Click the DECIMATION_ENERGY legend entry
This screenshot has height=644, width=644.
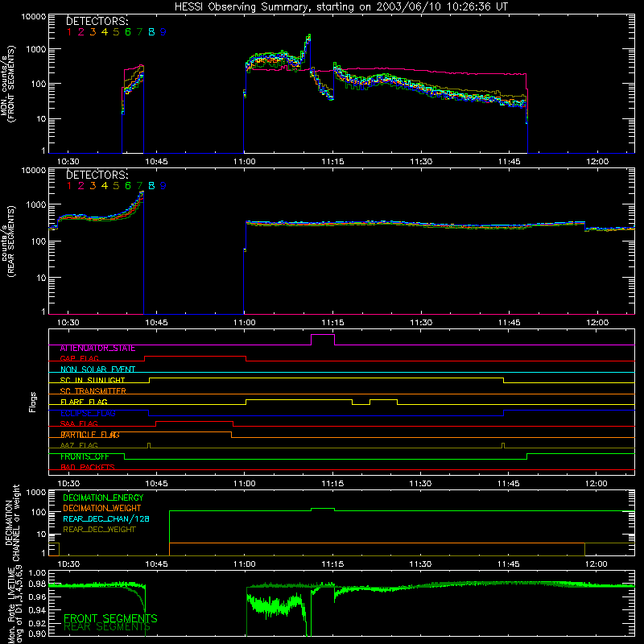click(103, 497)
